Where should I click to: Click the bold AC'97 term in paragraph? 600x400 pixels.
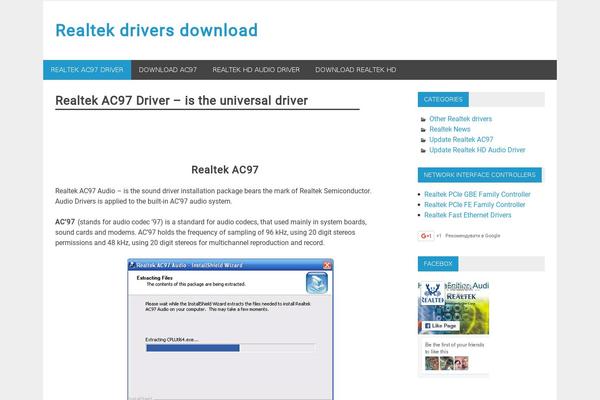(x=65, y=222)
